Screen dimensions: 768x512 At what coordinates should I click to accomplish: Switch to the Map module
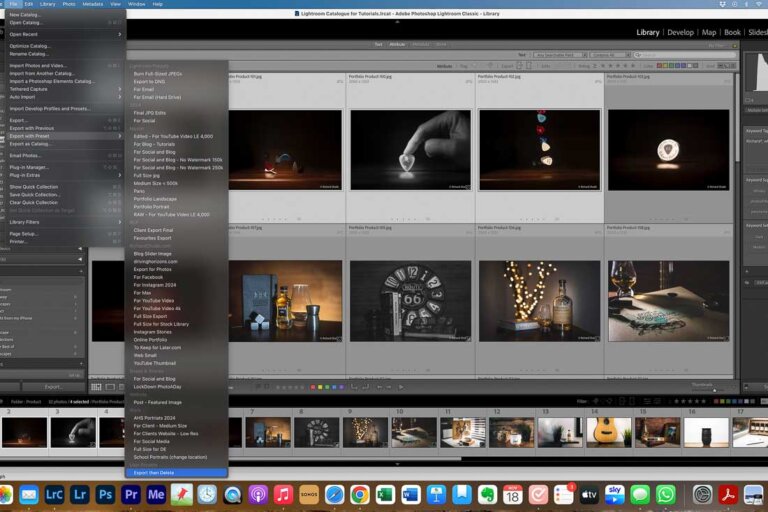709,32
